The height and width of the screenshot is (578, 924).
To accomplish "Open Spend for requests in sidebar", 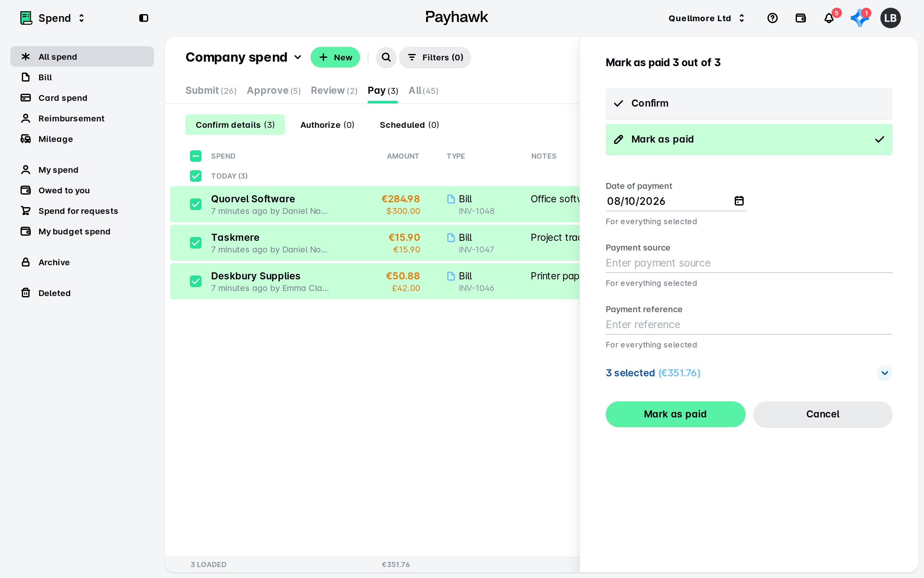I will 82,211.
